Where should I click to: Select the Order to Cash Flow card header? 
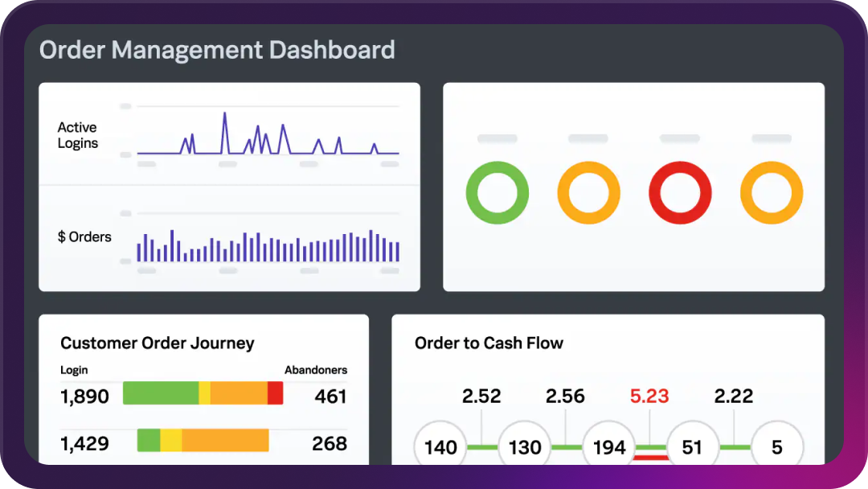(x=489, y=343)
